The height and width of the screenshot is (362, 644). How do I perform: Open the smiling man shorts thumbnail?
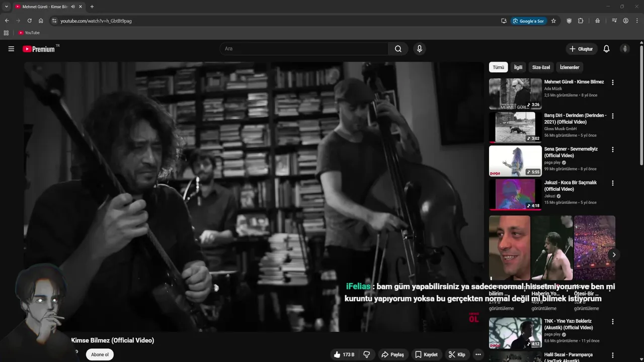[510, 248]
